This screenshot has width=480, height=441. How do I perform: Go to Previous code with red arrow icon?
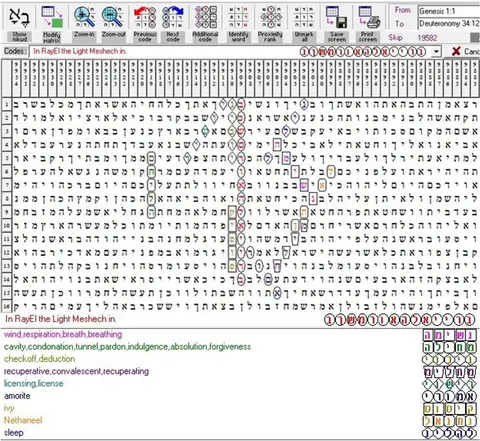click(x=145, y=17)
